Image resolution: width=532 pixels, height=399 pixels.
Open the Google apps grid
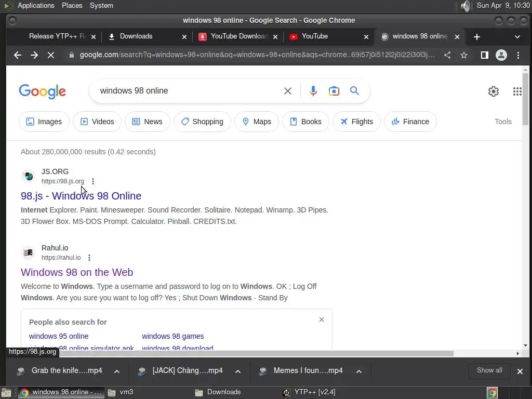(517, 91)
